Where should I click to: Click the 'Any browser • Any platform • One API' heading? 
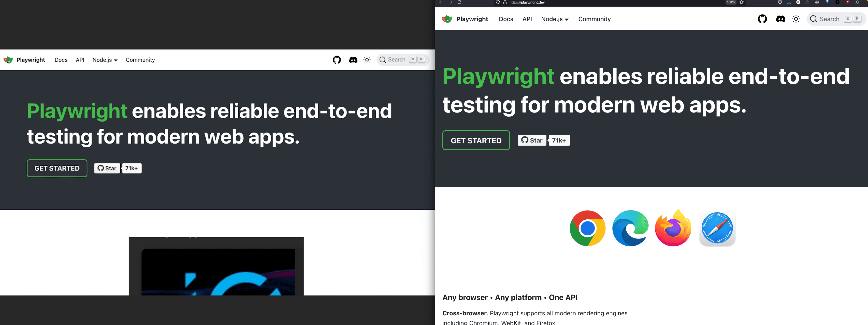click(510, 297)
